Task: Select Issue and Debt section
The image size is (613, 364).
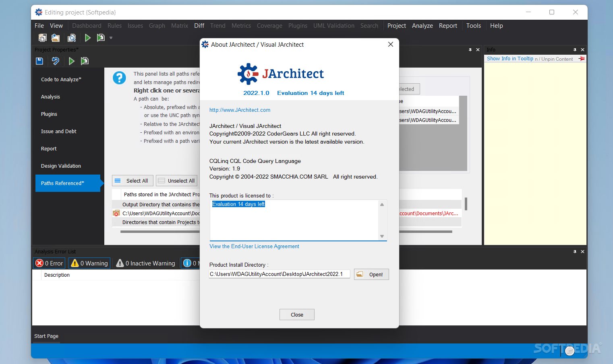Action: point(68,132)
